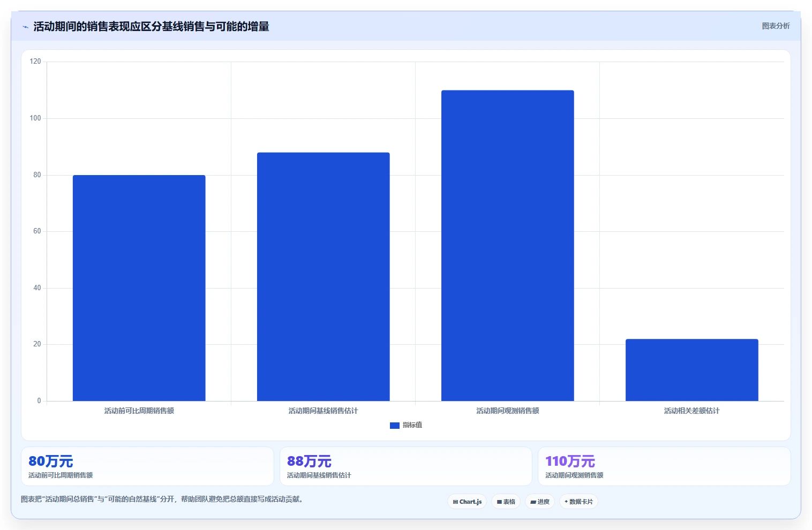This screenshot has height=530, width=812.
Task: Click the 活动相关差额估计 bar
Action: point(691,370)
